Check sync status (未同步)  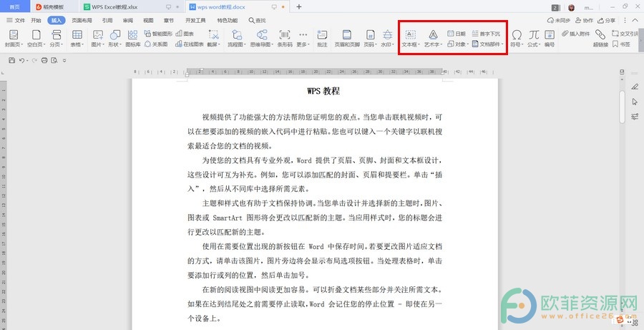pos(559,20)
